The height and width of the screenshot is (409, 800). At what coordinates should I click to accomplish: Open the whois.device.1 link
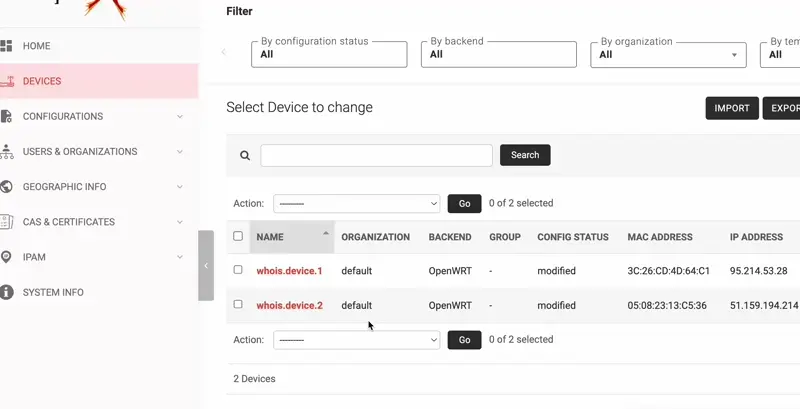pos(289,271)
